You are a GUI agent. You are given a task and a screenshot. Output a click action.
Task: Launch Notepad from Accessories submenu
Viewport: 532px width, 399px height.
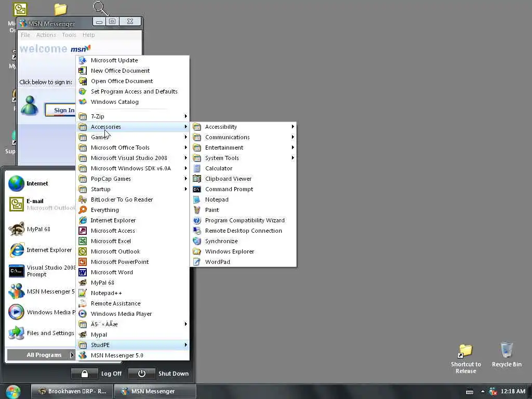(x=243, y=199)
